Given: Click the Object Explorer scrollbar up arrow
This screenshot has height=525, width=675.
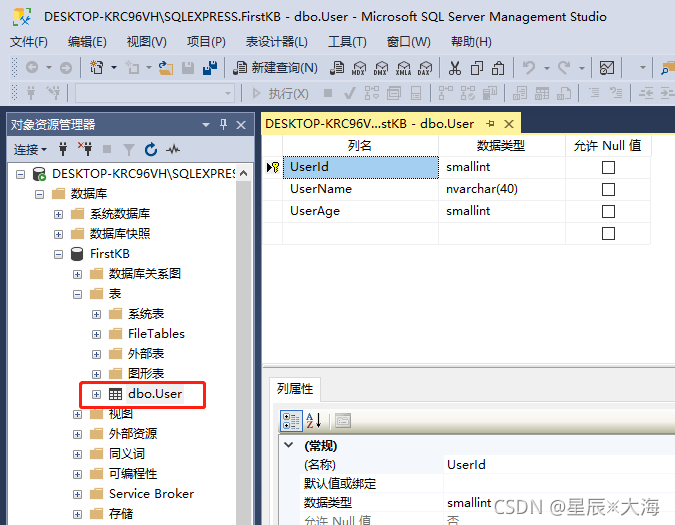Looking at the screenshot, I should (244, 173).
